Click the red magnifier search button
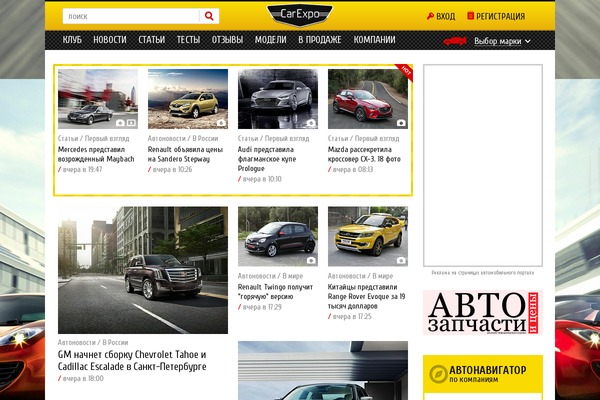This screenshot has width=600, height=400. [209, 16]
